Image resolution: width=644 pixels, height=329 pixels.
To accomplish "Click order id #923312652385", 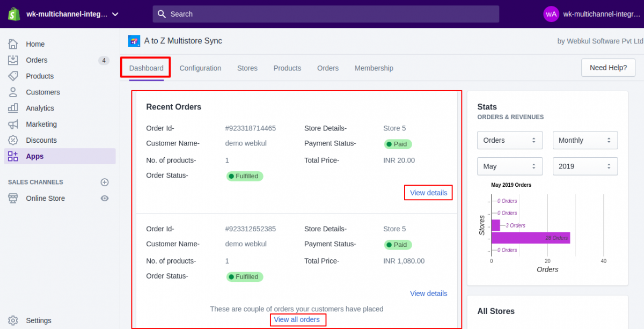I will click(251, 229).
